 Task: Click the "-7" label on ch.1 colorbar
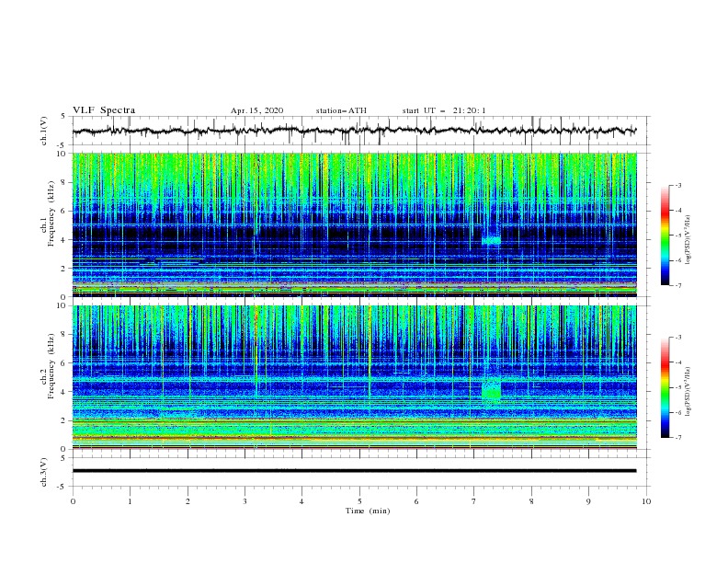point(677,285)
